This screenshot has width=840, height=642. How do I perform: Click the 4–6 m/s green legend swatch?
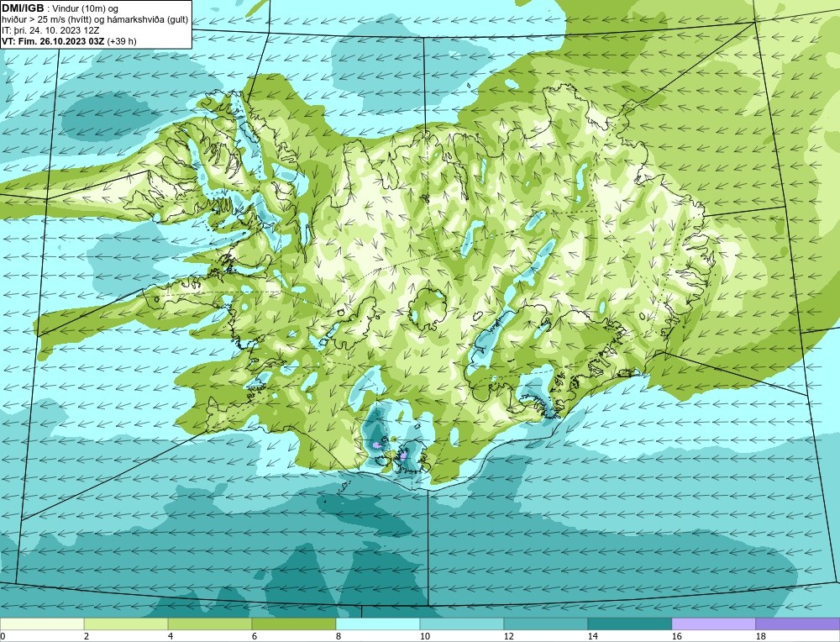click(210, 624)
